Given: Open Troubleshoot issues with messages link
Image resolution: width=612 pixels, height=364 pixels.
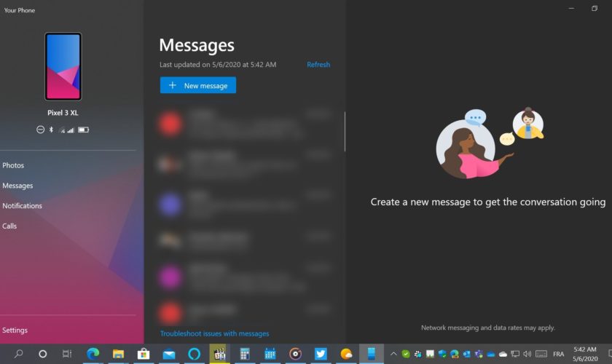Looking at the screenshot, I should pyautogui.click(x=214, y=334).
